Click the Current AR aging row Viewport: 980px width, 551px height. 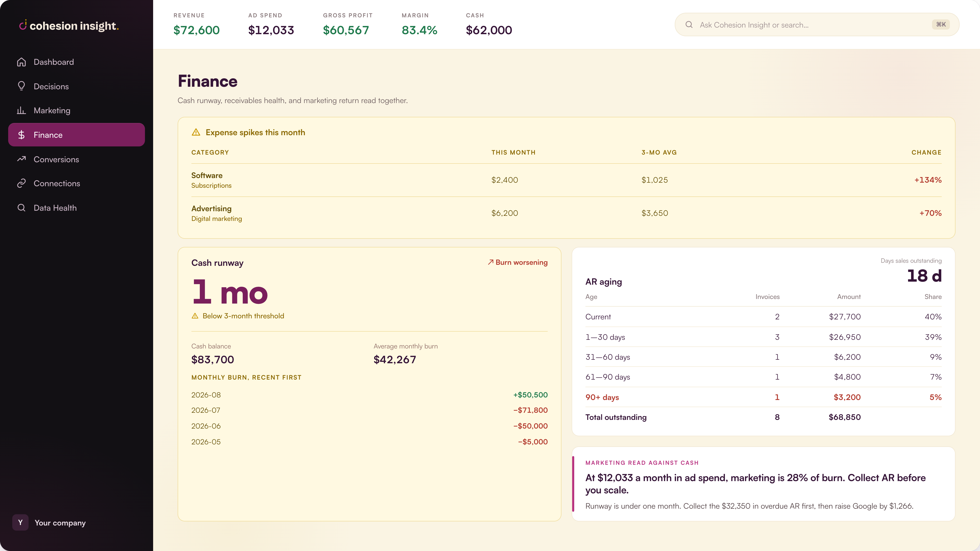[x=763, y=317]
